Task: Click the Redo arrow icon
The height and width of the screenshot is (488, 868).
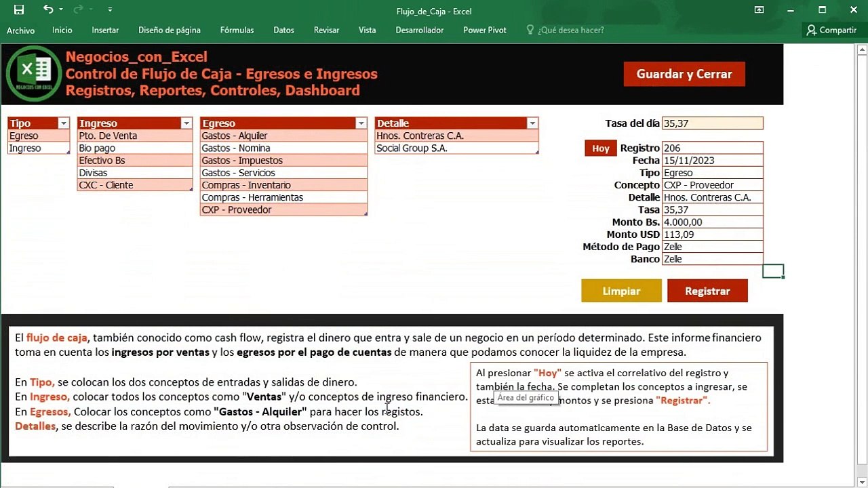Action: (x=78, y=9)
